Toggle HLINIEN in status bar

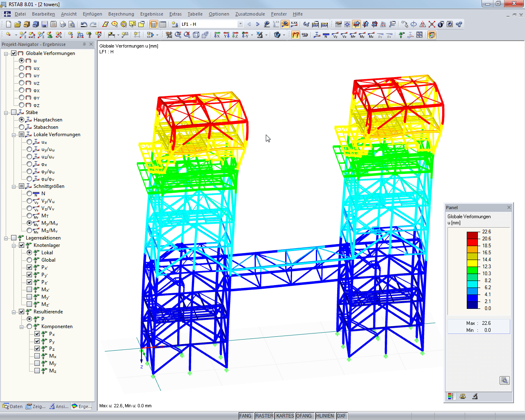point(325,416)
